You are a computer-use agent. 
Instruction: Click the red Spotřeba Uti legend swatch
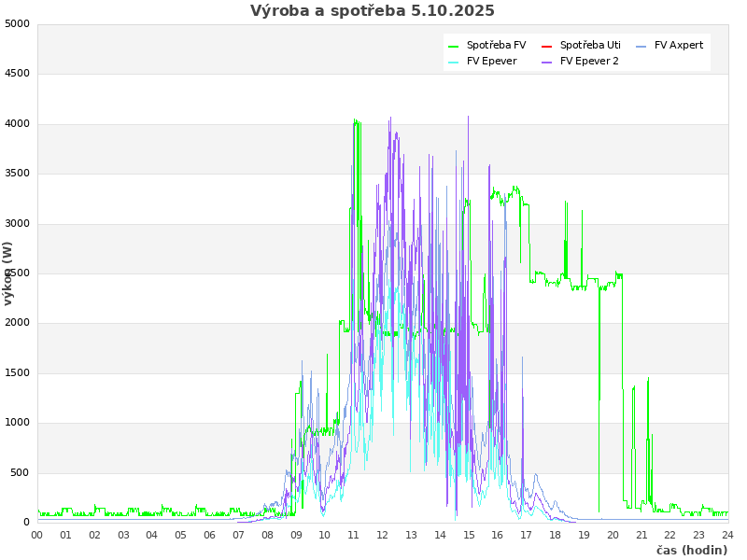tap(547, 46)
